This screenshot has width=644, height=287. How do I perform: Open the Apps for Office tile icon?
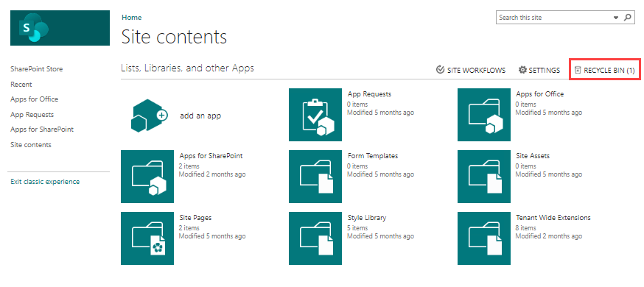[x=484, y=115]
